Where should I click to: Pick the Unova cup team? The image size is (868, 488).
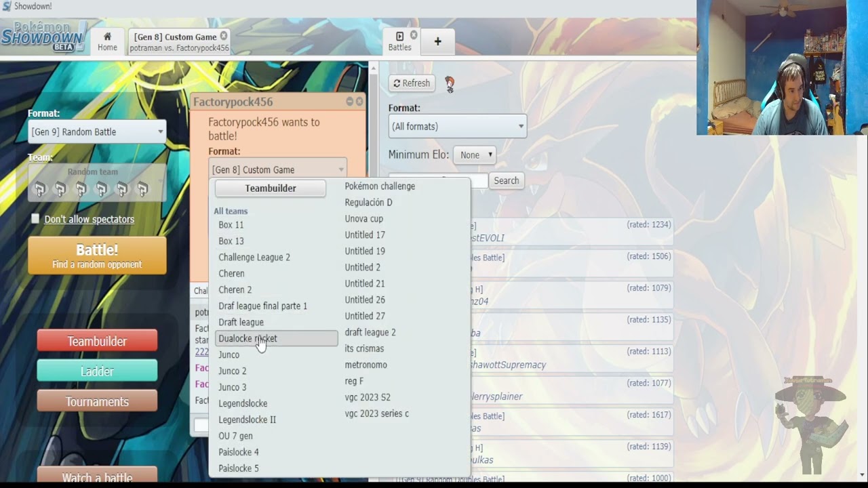[x=403, y=219]
